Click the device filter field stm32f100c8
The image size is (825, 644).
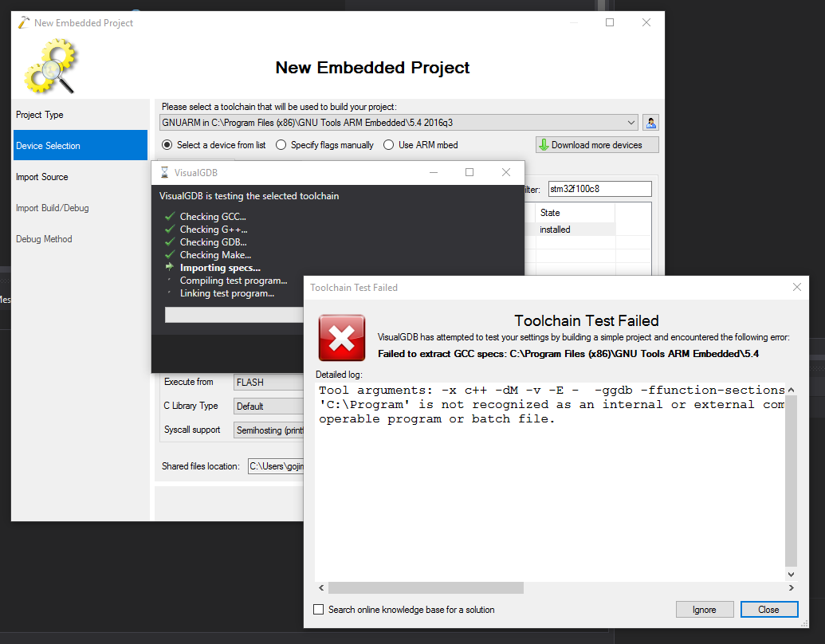[599, 189]
